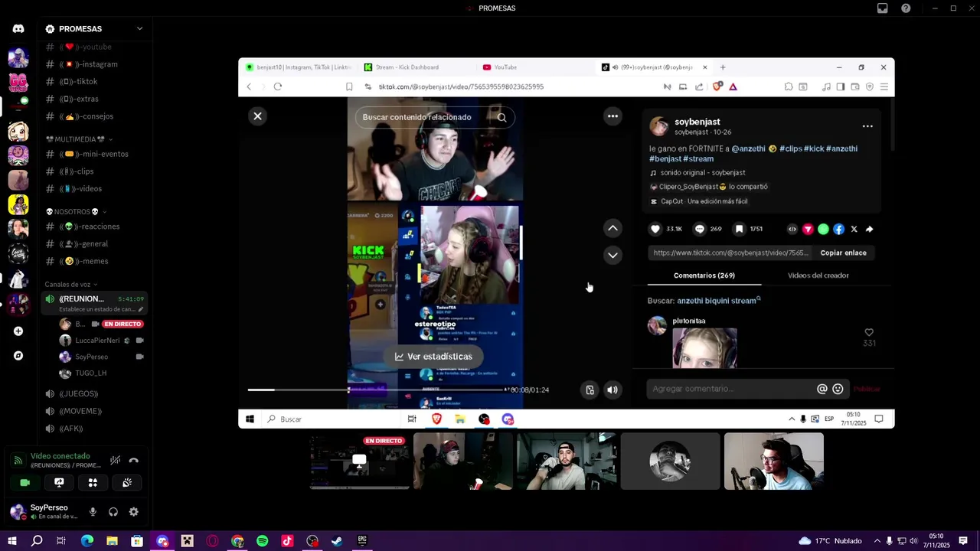Viewport: 980px width, 551px height.
Task: Open Steam from the Windows taskbar
Action: [337, 541]
